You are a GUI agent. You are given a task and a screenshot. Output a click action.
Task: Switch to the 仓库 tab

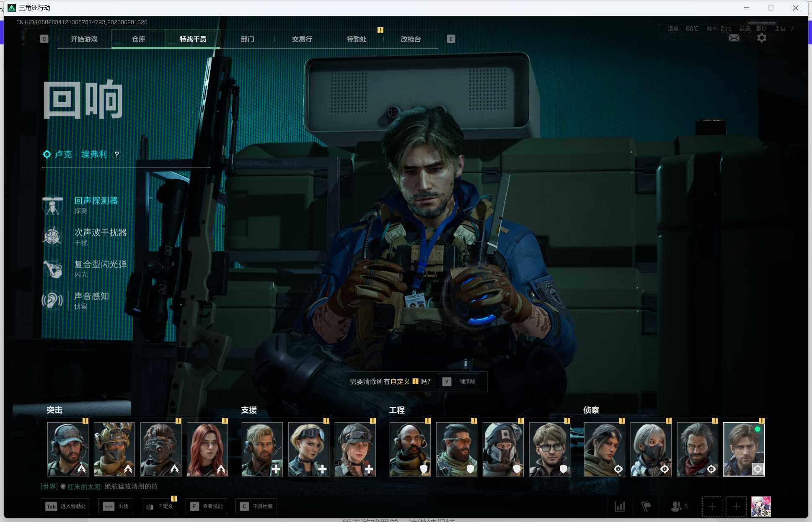139,39
